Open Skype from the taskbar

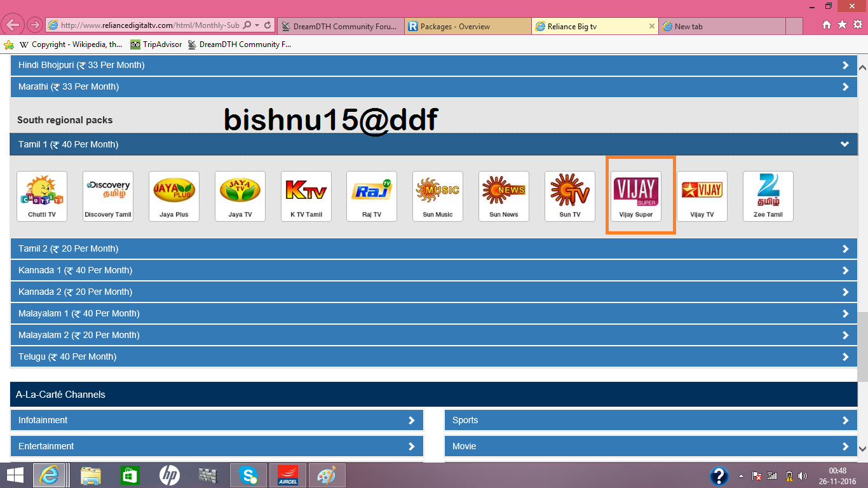(x=248, y=475)
